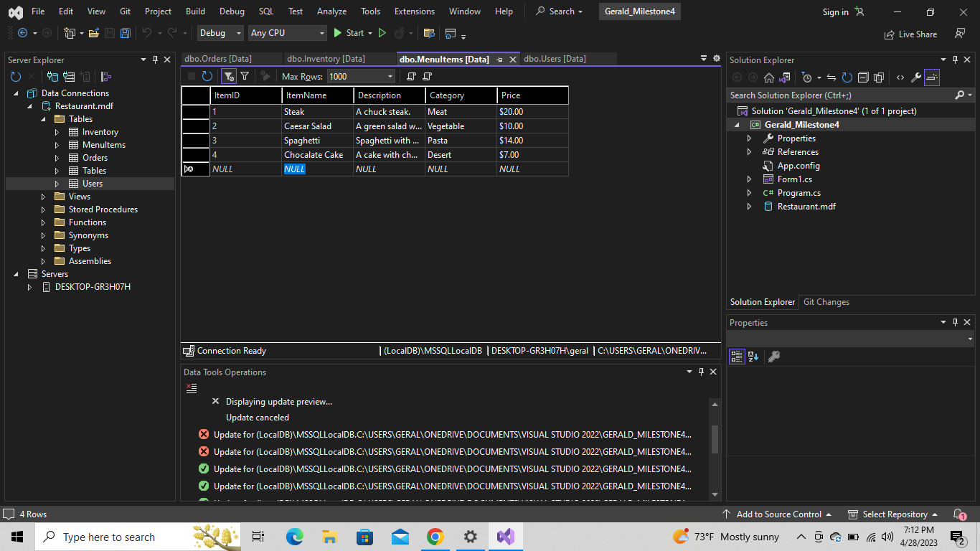Viewport: 980px width, 551px height.
Task: Expand the Views folder in Server Explorer
Action: tap(42, 196)
